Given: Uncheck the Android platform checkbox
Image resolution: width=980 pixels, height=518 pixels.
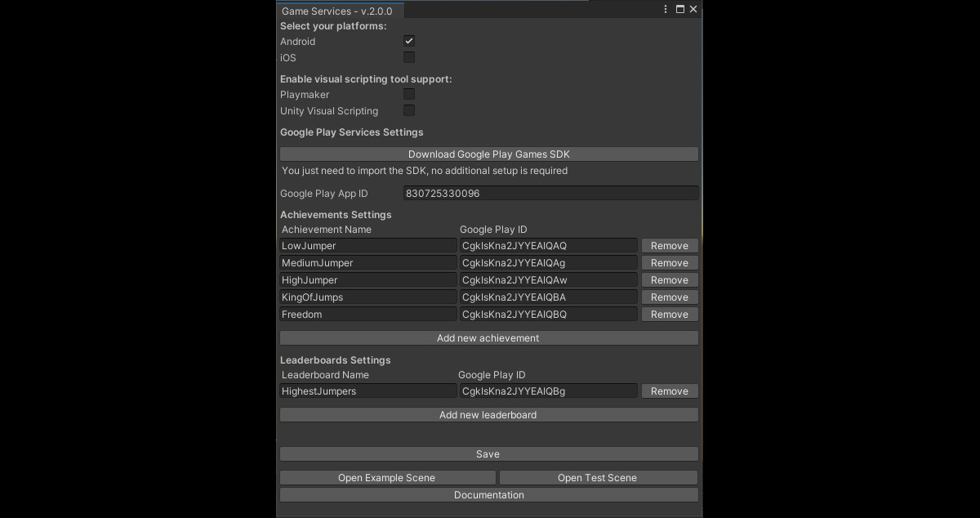Looking at the screenshot, I should tap(409, 41).
